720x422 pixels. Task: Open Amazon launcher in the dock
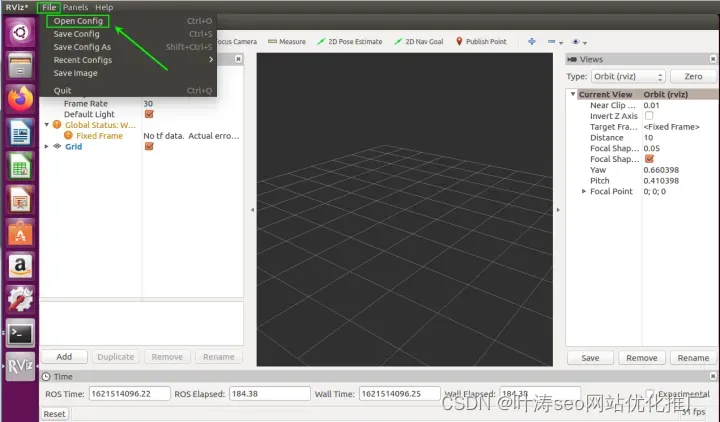tap(20, 266)
